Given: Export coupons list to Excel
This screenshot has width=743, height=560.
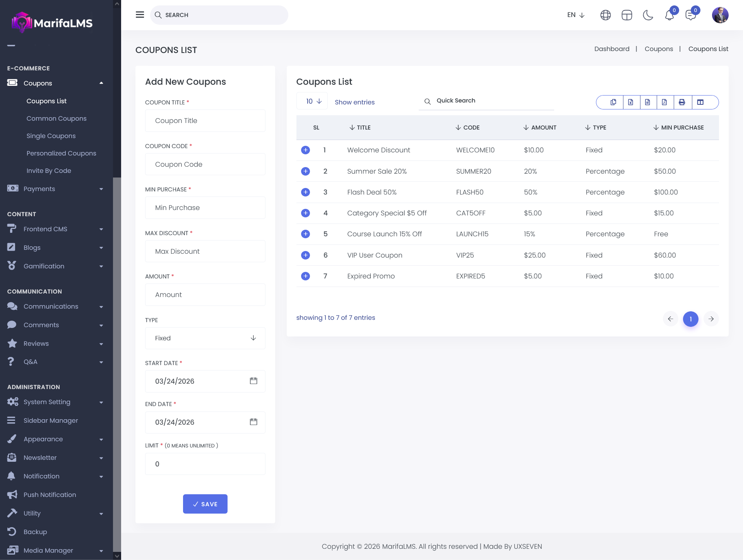Looking at the screenshot, I should click(x=631, y=102).
